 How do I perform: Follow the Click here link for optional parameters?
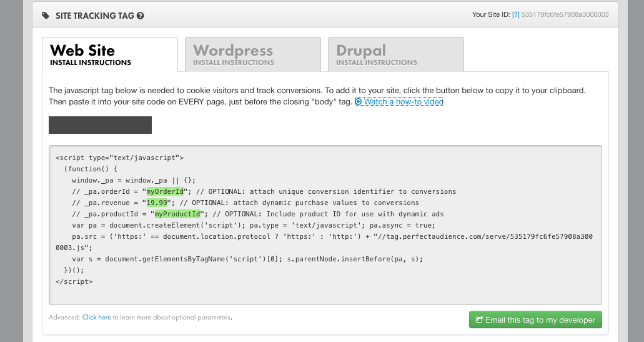(x=97, y=318)
